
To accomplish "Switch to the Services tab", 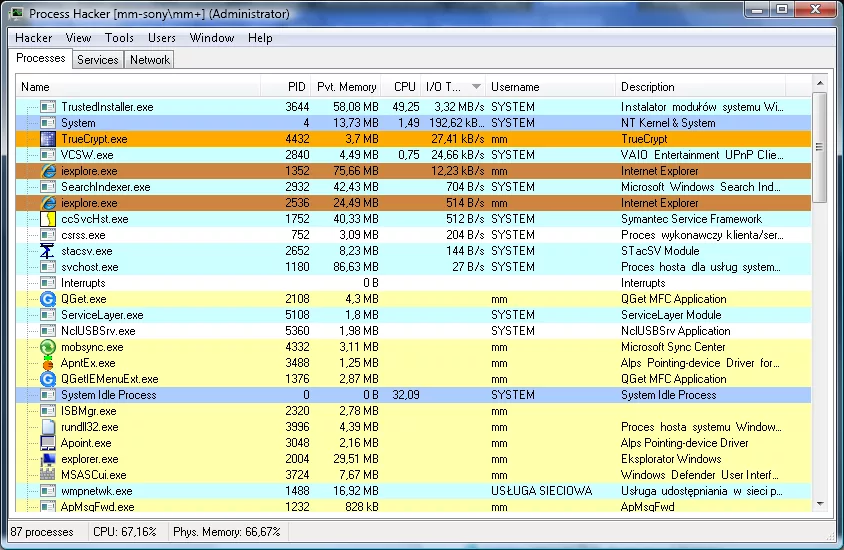I will coord(98,60).
